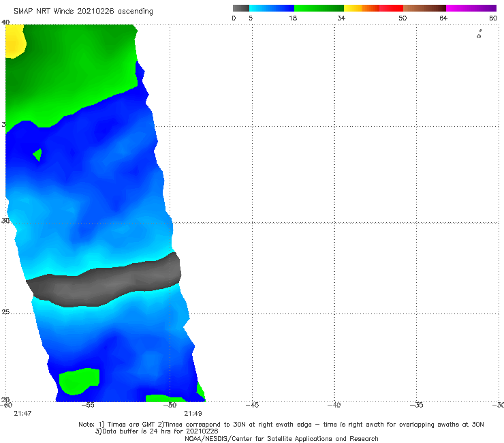
Task: Select the cyan-to-blue 5–18 color bar segment
Action: tap(272, 8)
